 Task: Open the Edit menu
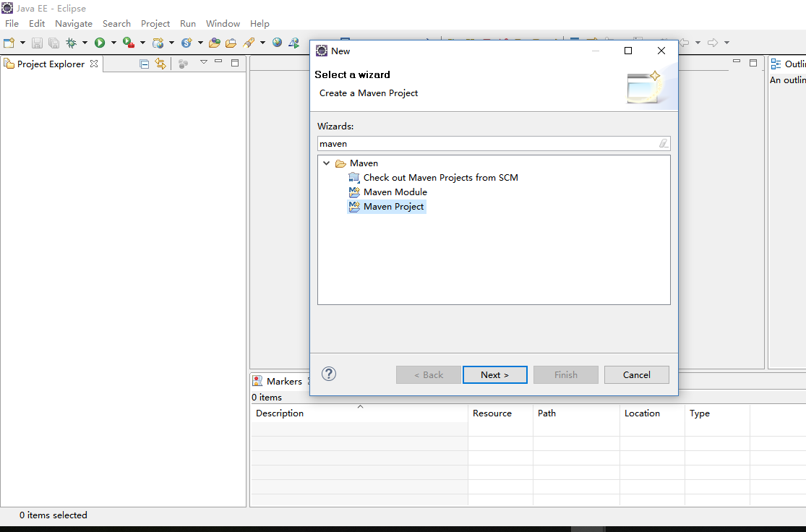(x=36, y=24)
